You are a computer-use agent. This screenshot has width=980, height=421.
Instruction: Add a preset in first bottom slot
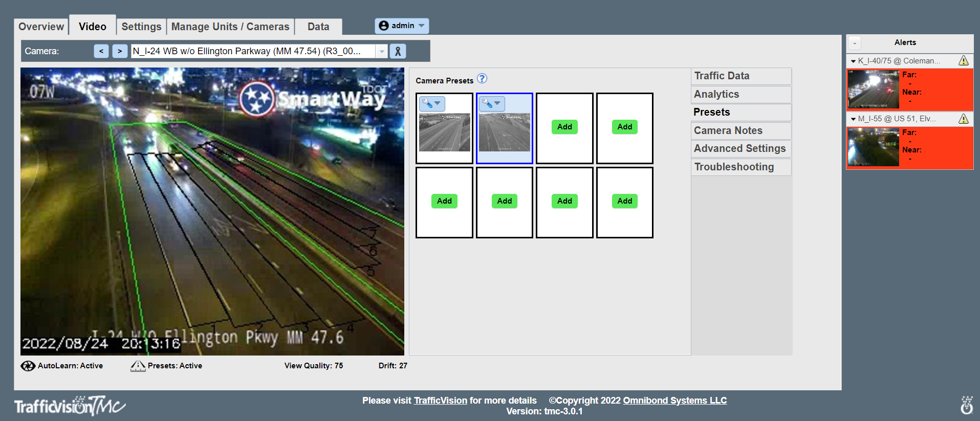coord(444,201)
